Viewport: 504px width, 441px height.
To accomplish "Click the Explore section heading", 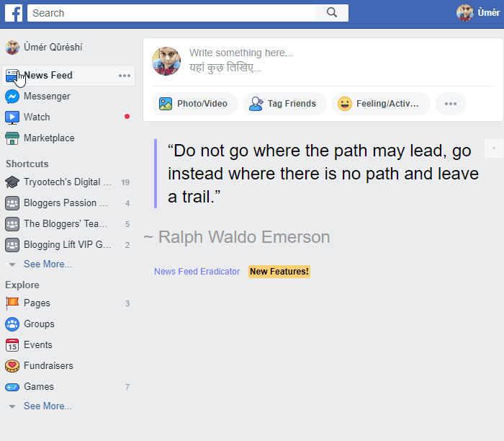I will [22, 285].
